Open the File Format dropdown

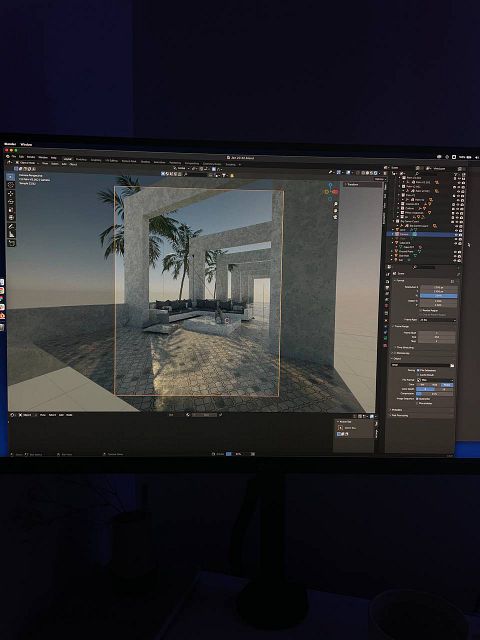[434, 380]
